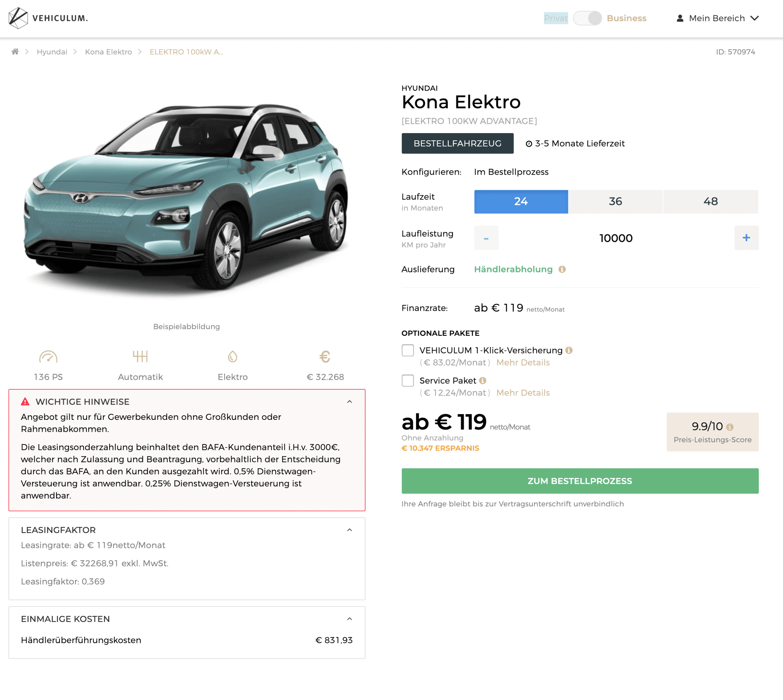Viewport: 783px width, 700px height.
Task: Open the Mein Bereich dropdown
Action: (718, 18)
